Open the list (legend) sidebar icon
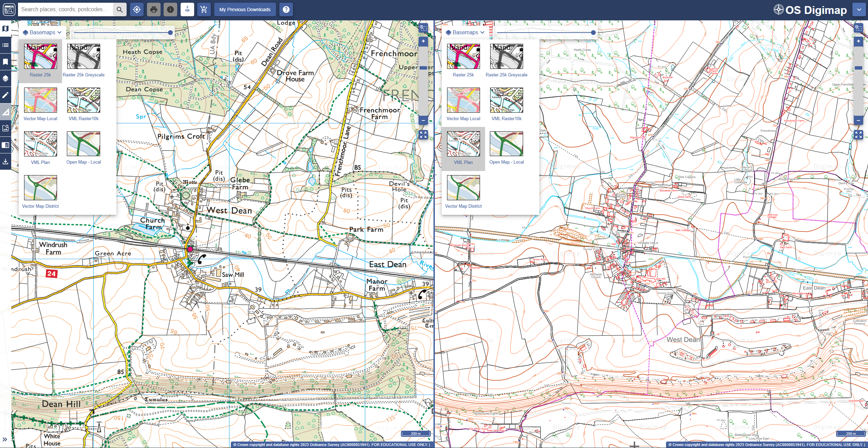868x448 pixels. (5, 45)
